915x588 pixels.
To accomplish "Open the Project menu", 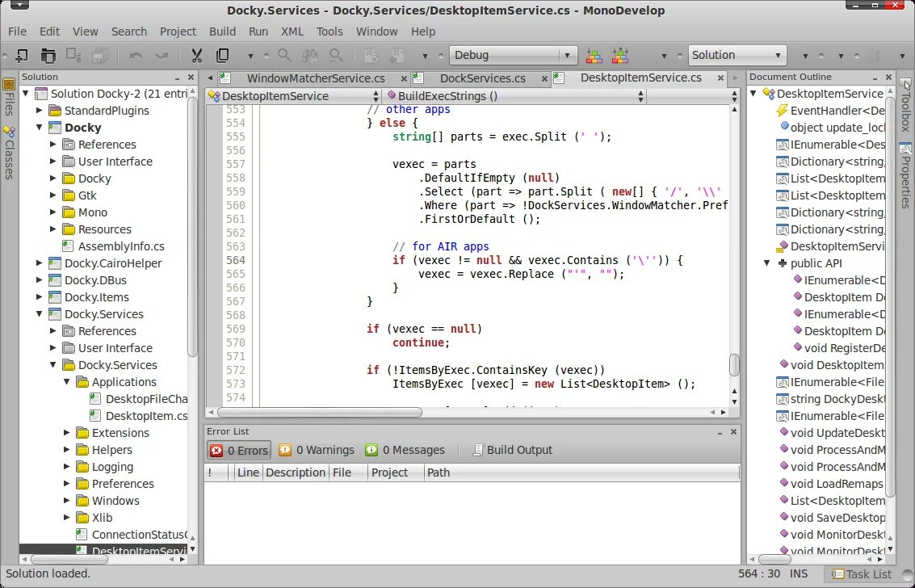I will pyautogui.click(x=178, y=31).
